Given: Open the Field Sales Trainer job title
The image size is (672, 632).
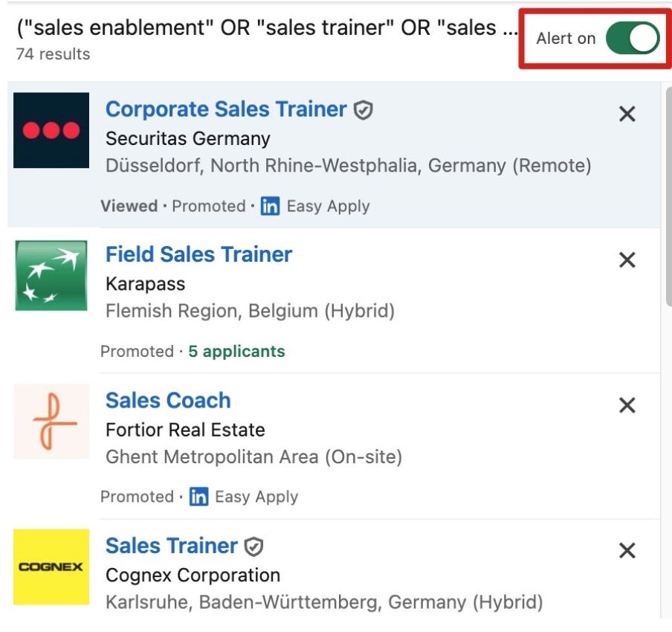Looking at the screenshot, I should (199, 254).
